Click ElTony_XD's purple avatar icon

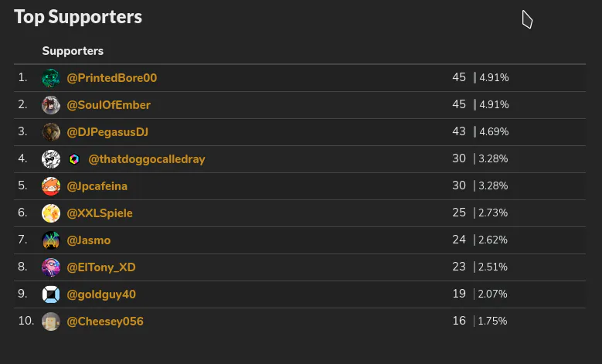click(x=51, y=267)
